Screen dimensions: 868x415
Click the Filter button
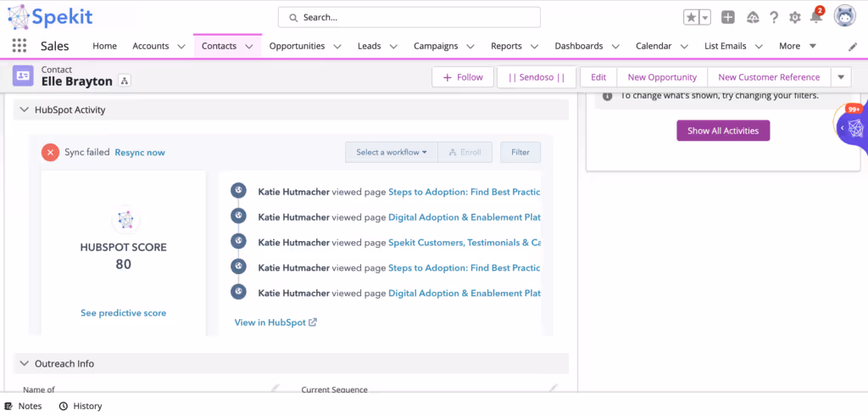520,153
